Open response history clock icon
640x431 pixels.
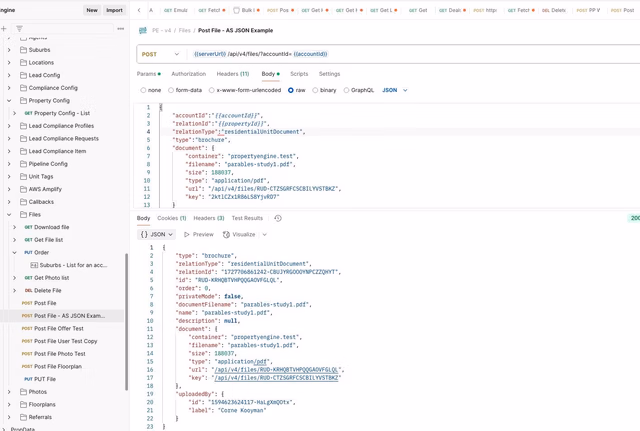pyautogui.click(x=278, y=218)
